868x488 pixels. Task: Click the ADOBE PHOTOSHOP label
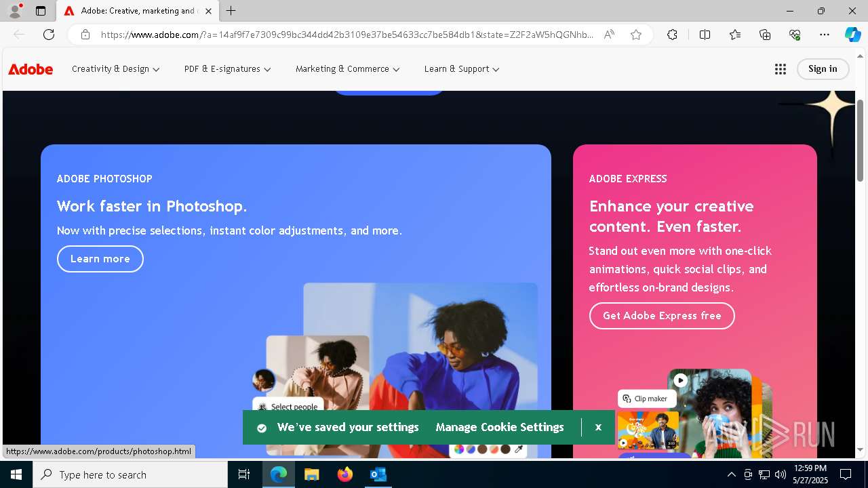click(104, 179)
